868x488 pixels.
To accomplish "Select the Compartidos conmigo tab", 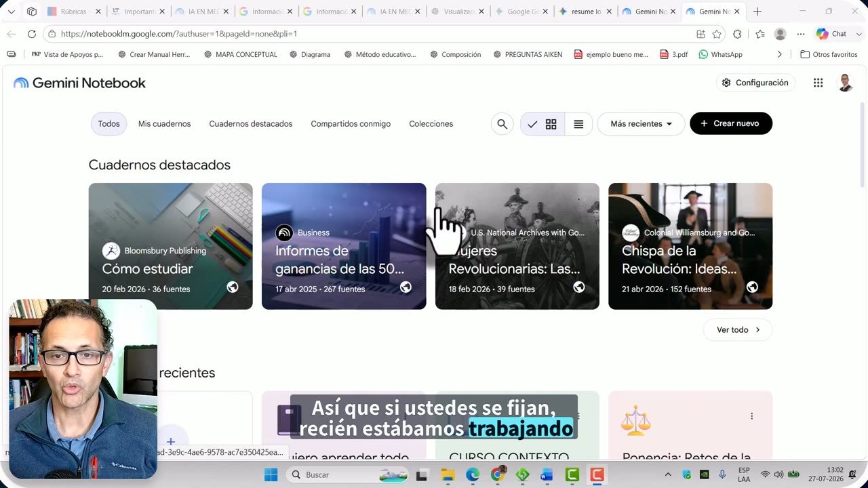I will click(x=351, y=124).
